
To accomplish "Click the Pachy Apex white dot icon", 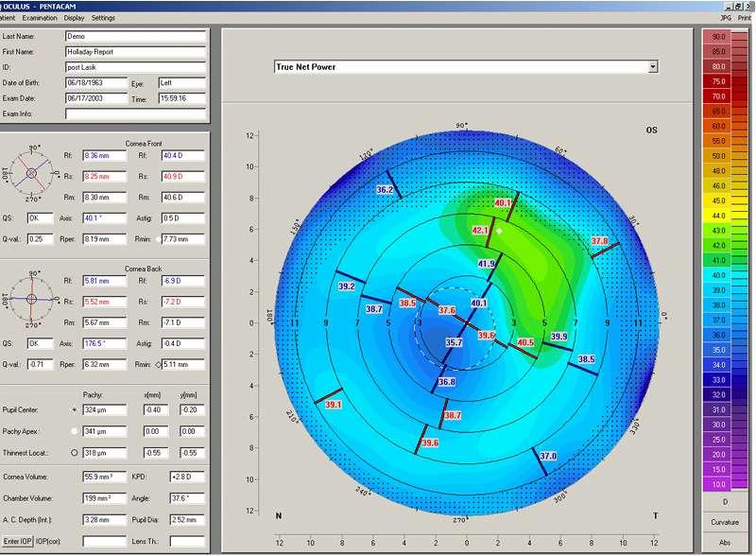I will (x=75, y=431).
